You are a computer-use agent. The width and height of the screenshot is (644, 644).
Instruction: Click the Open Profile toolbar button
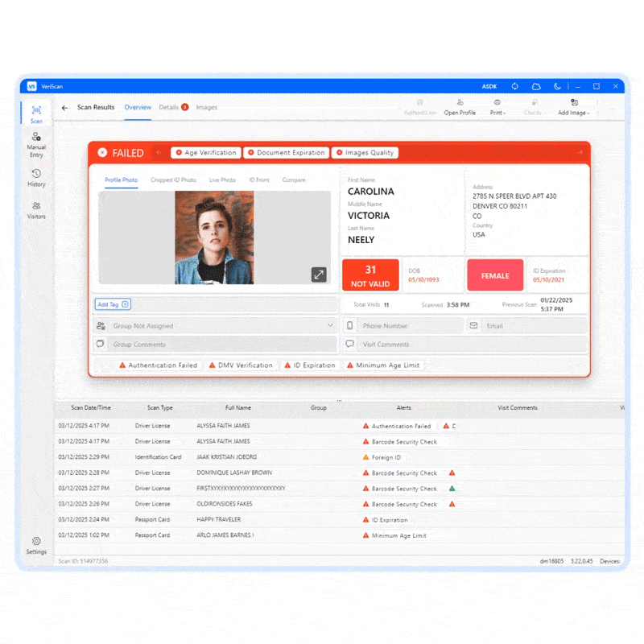(x=460, y=107)
